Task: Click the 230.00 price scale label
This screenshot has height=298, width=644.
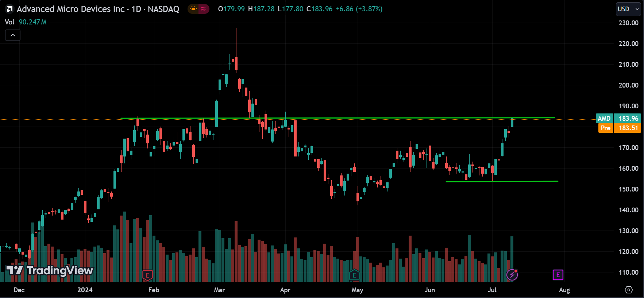Action: click(628, 23)
